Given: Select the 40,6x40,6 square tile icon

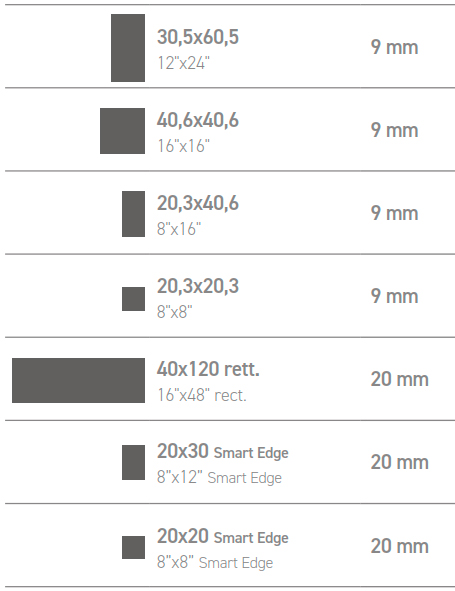Looking at the screenshot, I should click(x=122, y=131).
